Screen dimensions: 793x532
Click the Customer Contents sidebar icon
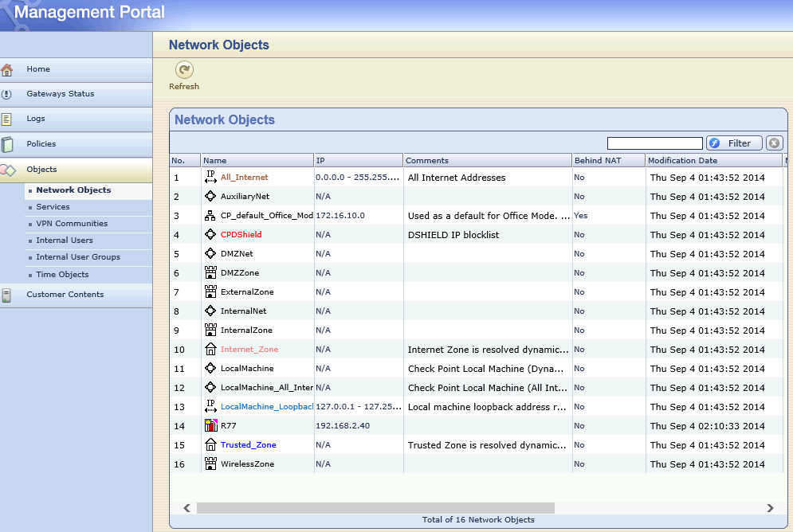10,295
